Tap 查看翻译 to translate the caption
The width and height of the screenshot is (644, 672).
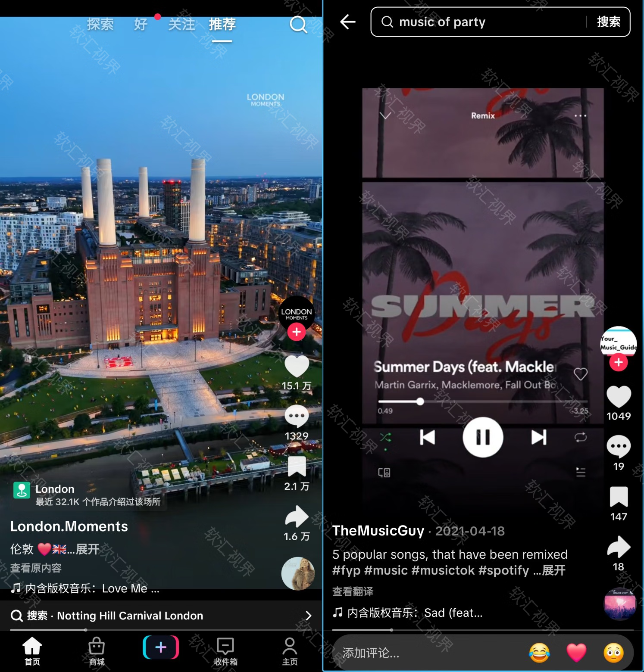(353, 591)
